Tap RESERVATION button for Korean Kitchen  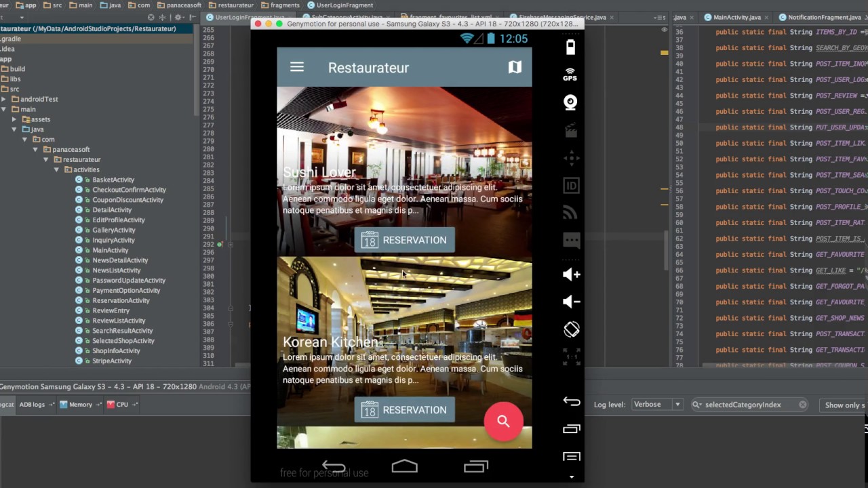pos(404,410)
